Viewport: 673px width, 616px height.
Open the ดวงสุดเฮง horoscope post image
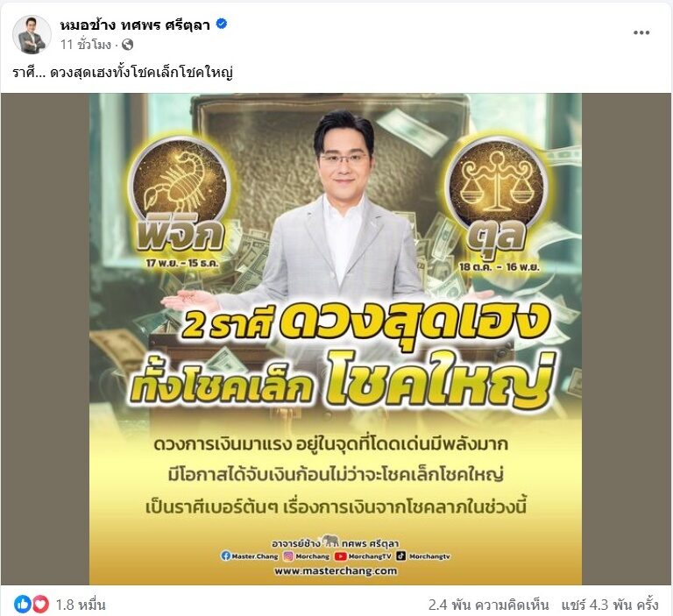pos(336,339)
